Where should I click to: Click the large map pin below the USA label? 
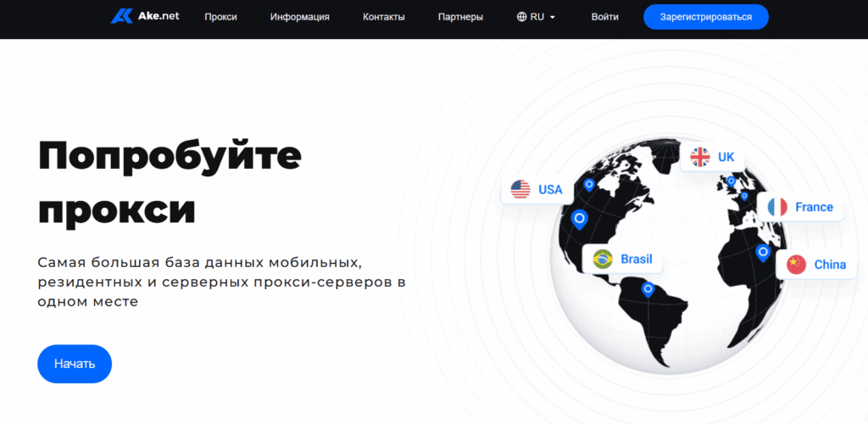tap(579, 219)
